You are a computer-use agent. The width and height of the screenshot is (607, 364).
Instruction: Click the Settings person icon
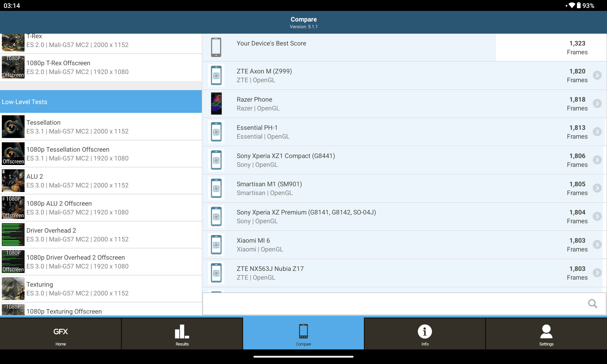[546, 332]
